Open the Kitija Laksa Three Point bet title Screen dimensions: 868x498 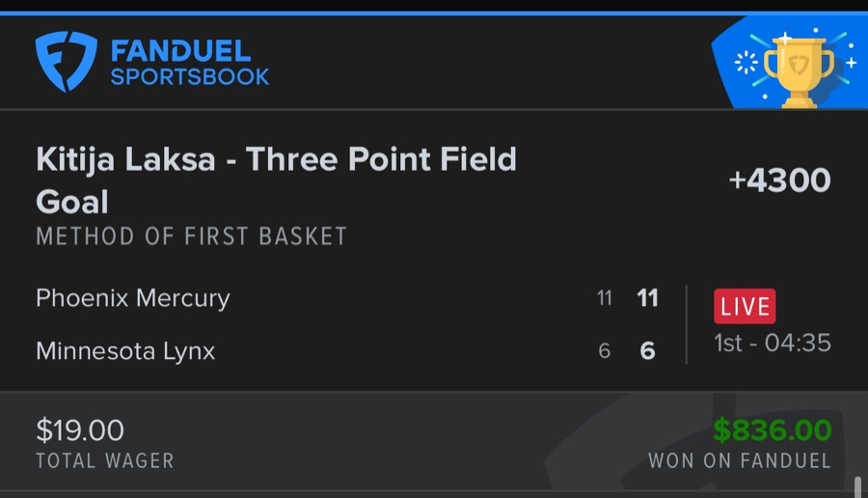click(x=276, y=180)
